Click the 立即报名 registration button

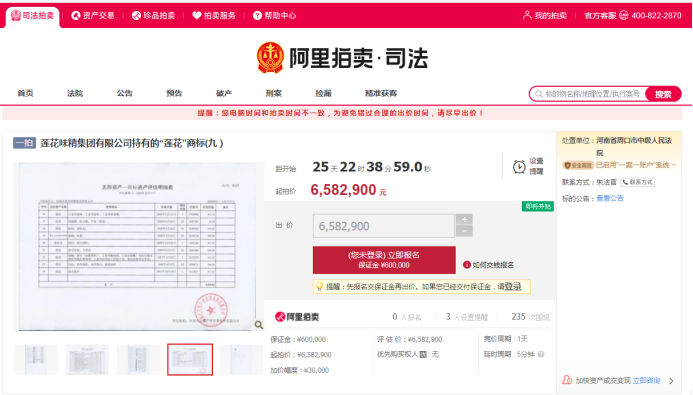point(384,260)
